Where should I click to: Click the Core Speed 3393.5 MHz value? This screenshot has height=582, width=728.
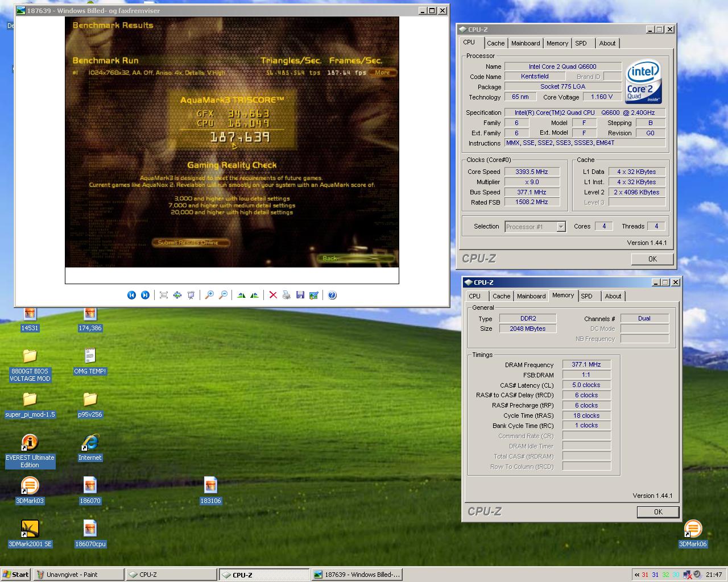pos(532,172)
